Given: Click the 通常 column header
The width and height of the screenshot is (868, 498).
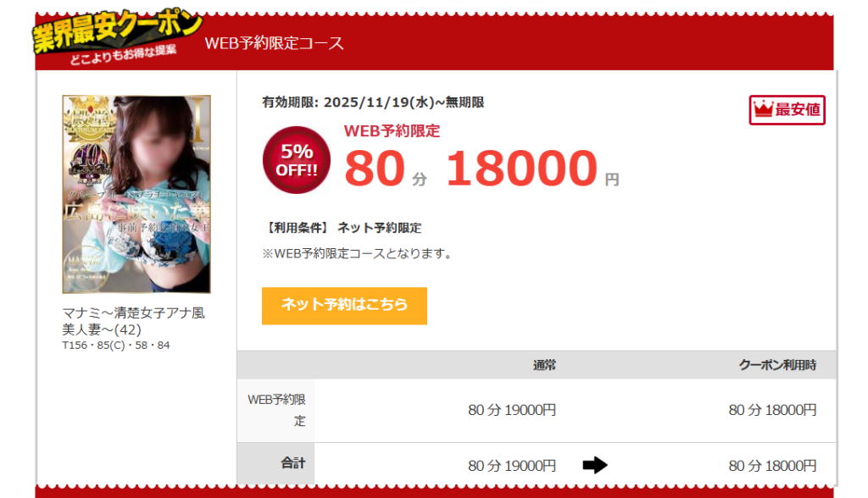Looking at the screenshot, I should [544, 365].
